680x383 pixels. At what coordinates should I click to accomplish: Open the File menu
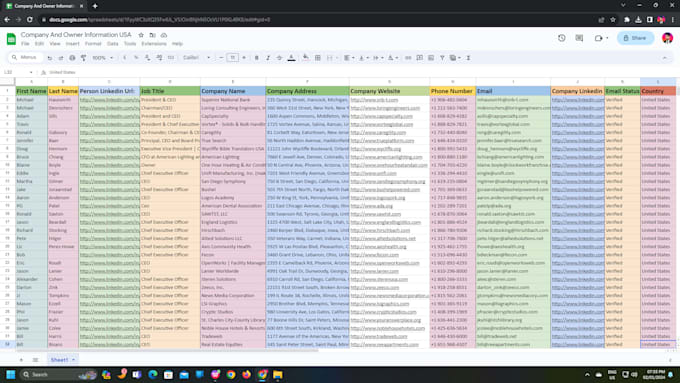point(25,44)
